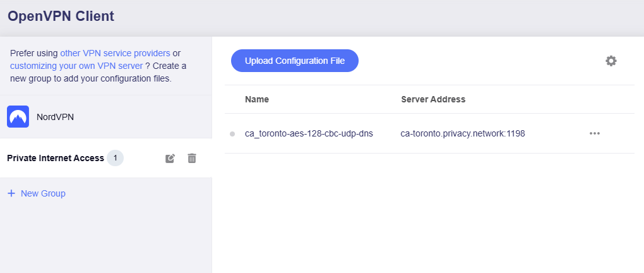
Task: Click the plus icon beside New Group
Action: point(11,193)
